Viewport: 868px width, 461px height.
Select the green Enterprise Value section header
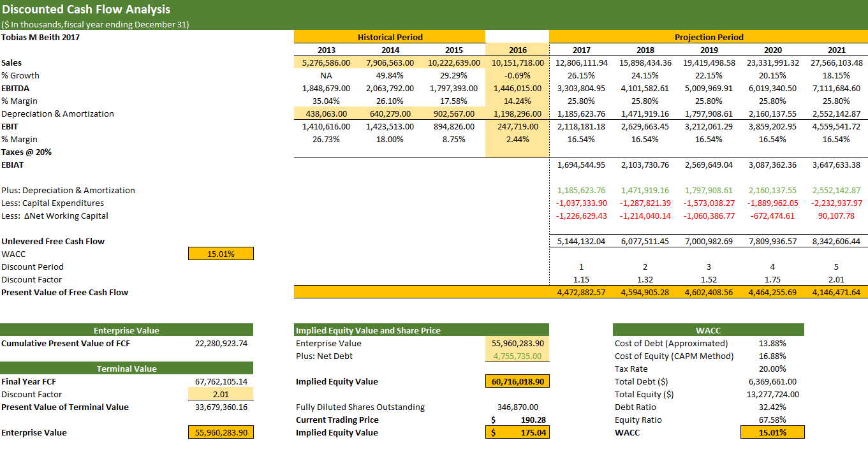pyautogui.click(x=126, y=330)
